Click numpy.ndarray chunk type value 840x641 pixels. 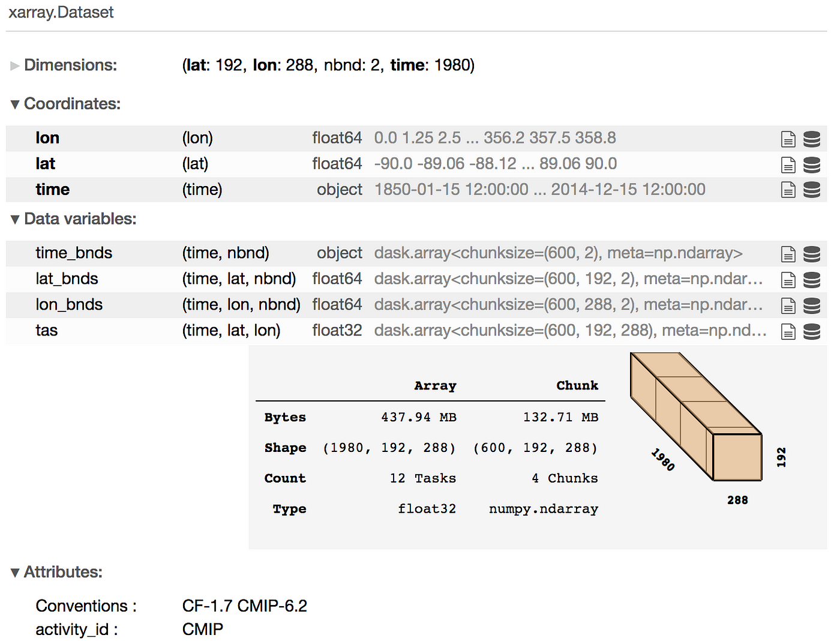click(544, 509)
